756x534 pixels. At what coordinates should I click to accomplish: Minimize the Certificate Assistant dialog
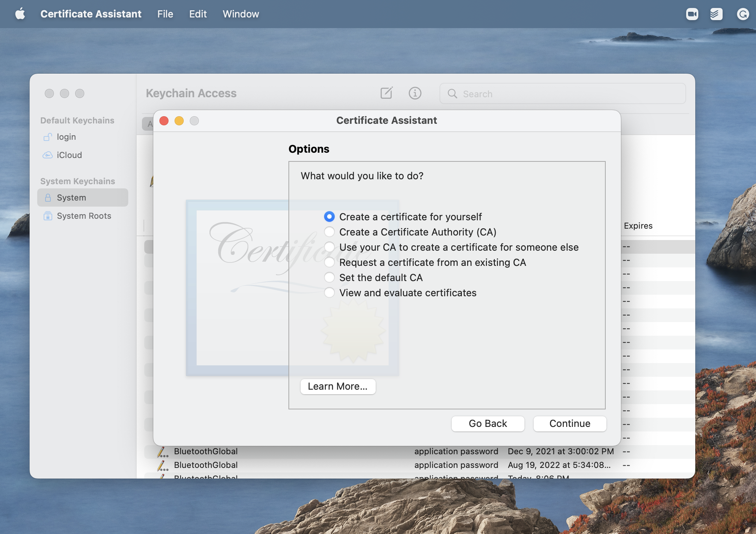pyautogui.click(x=179, y=121)
